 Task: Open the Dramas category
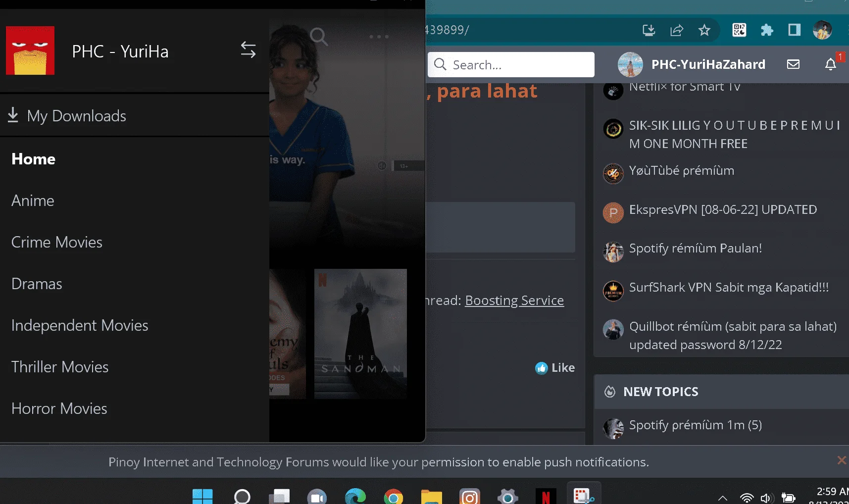coord(37,284)
